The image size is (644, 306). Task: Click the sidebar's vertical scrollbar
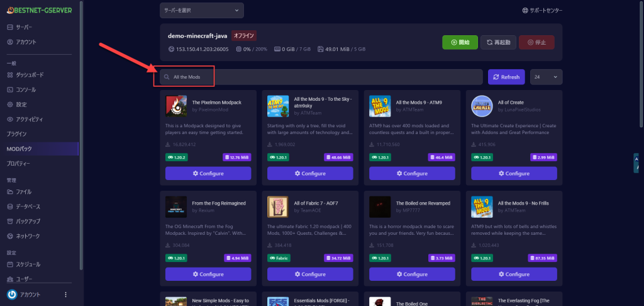[x=81, y=136]
